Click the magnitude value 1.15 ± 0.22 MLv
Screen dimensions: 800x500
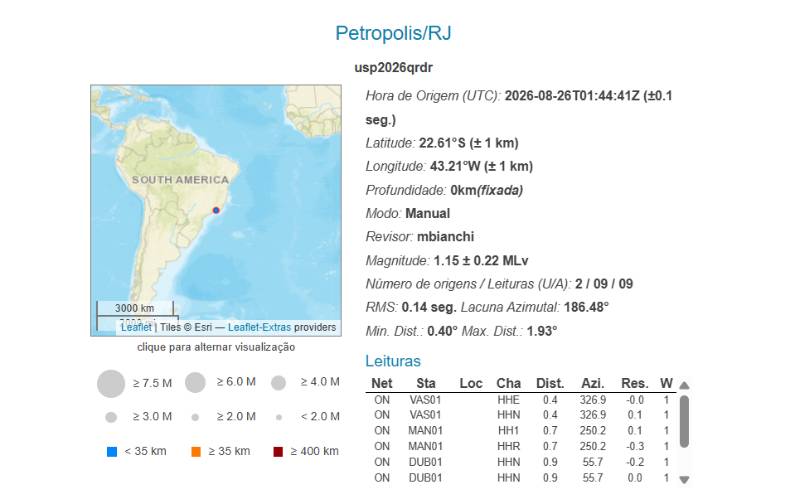481,261
